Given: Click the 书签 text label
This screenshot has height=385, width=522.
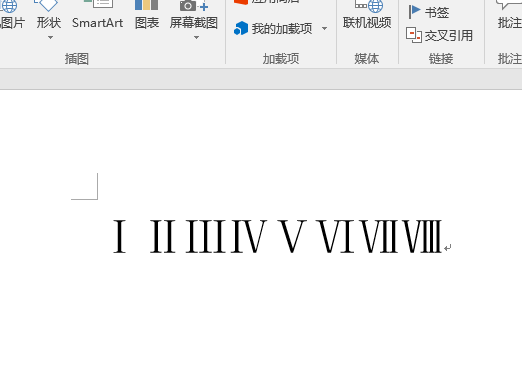Looking at the screenshot, I should [437, 13].
